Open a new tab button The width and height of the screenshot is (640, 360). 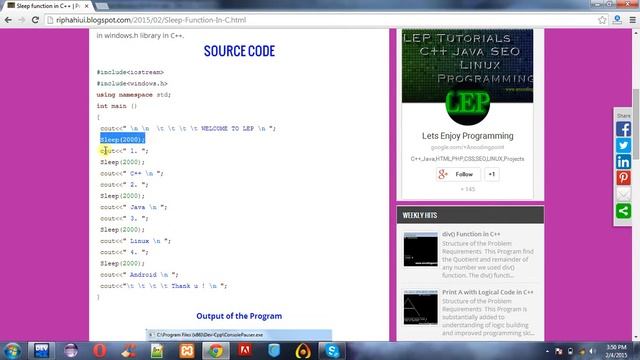102,6
